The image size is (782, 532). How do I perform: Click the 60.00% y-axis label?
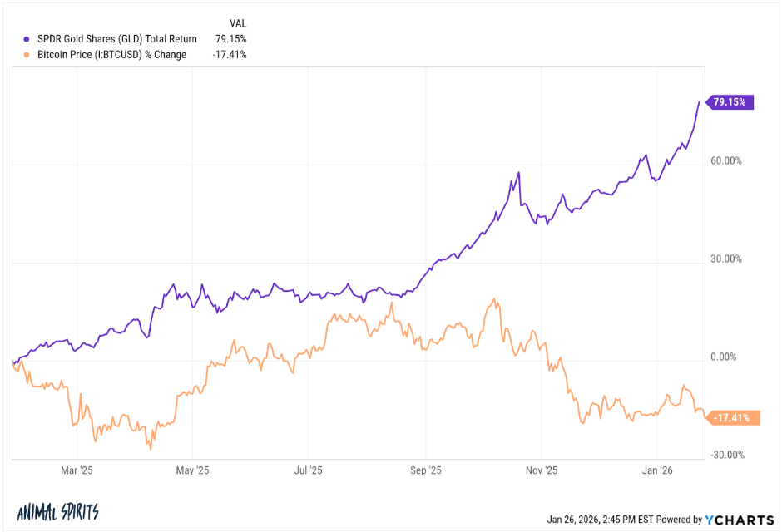point(726,161)
